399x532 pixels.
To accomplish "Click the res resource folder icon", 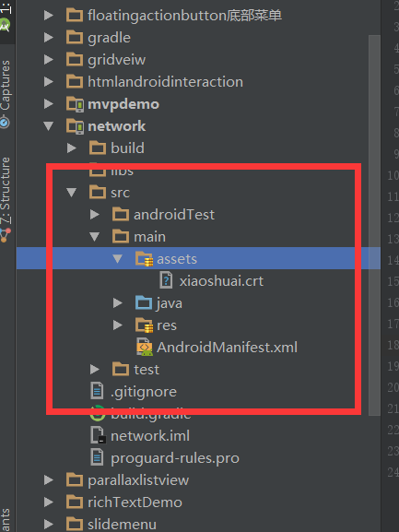I will (144, 325).
